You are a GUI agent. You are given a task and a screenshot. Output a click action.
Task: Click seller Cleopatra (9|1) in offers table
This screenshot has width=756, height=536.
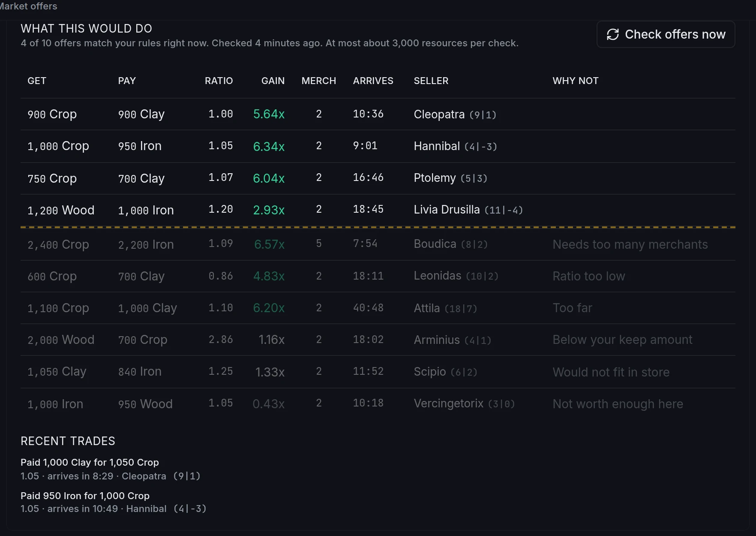455,114
